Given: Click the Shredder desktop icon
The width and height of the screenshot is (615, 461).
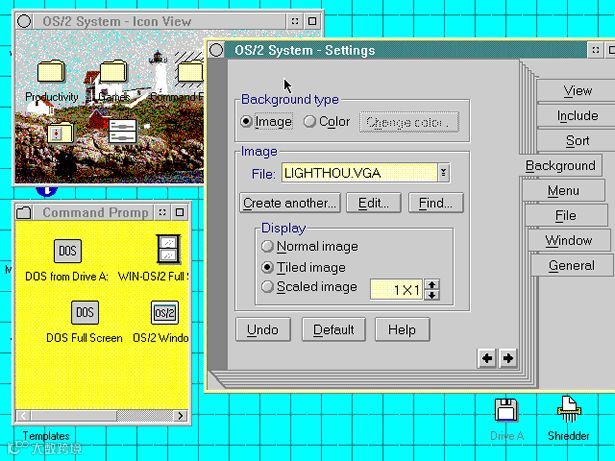Looking at the screenshot, I should pos(569,409).
